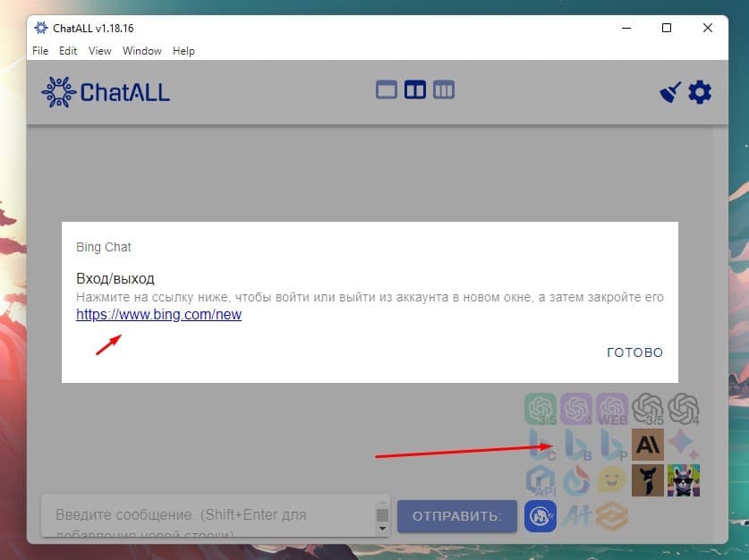Click the message field scrollbar down arrow
The width and height of the screenshot is (749, 560).
pyautogui.click(x=382, y=529)
